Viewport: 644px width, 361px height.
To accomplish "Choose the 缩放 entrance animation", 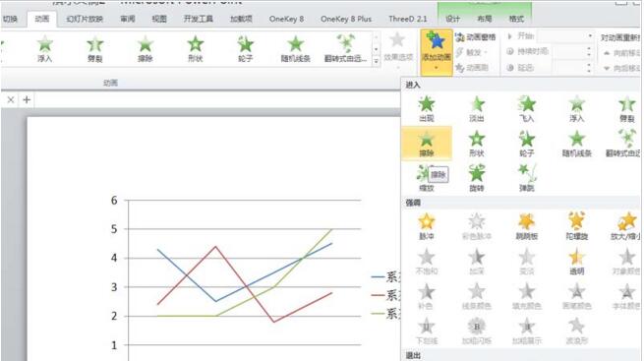I will [427, 179].
